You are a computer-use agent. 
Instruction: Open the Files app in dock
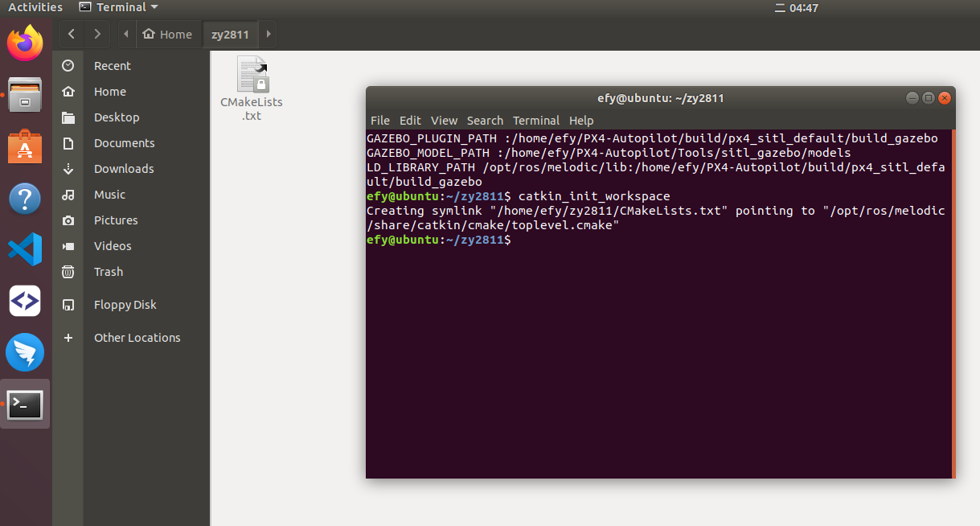25,96
